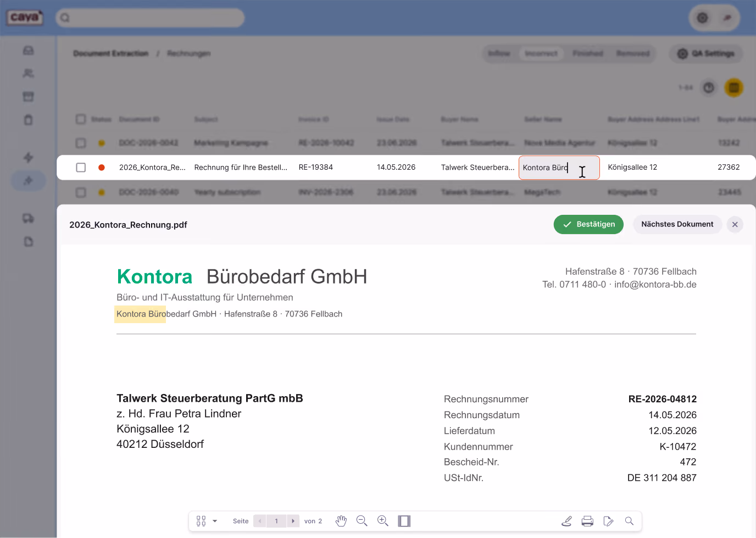Click the email info@kontora-bb.de in PDF
Image resolution: width=756 pixels, height=538 pixels.
tap(655, 285)
